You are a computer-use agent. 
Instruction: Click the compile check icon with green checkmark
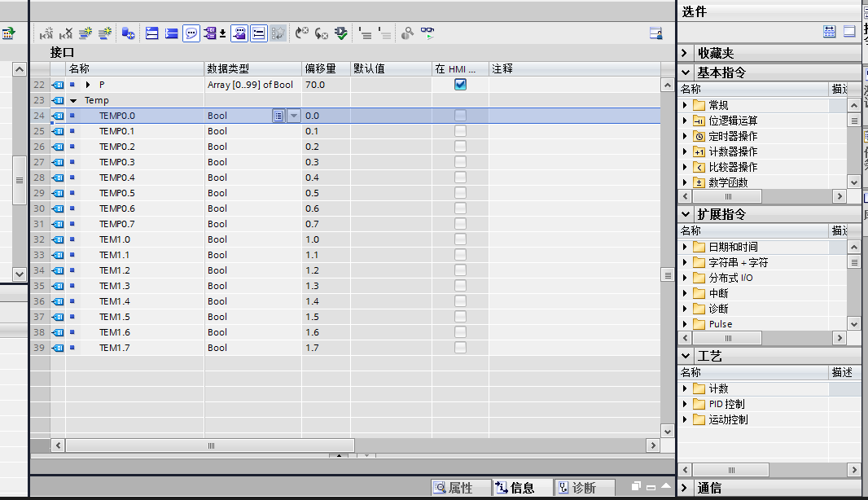pyautogui.click(x=341, y=33)
